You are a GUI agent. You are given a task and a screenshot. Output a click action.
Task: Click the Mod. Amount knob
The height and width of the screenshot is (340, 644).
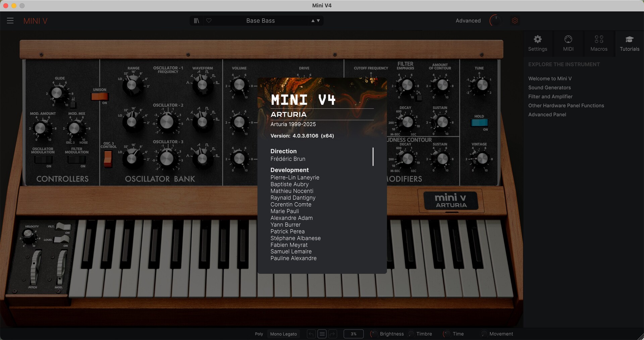coord(40,128)
